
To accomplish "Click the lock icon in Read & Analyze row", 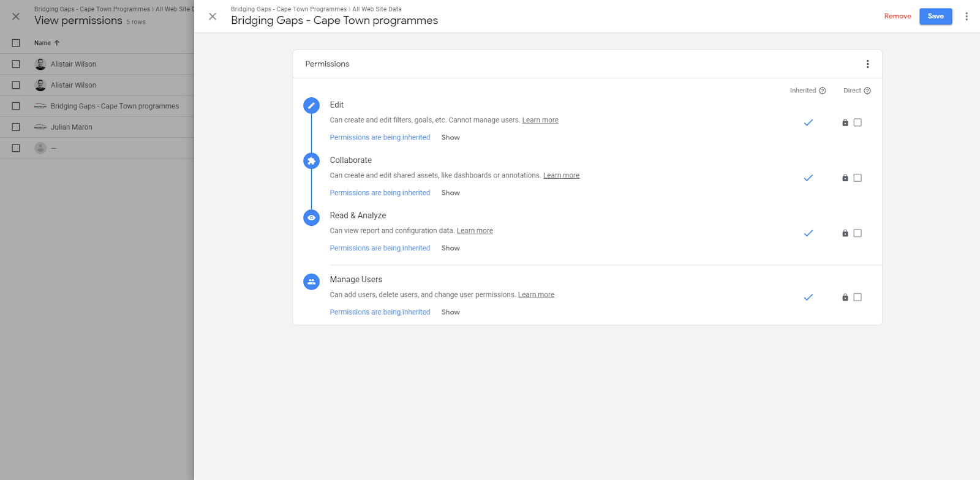I will [845, 233].
